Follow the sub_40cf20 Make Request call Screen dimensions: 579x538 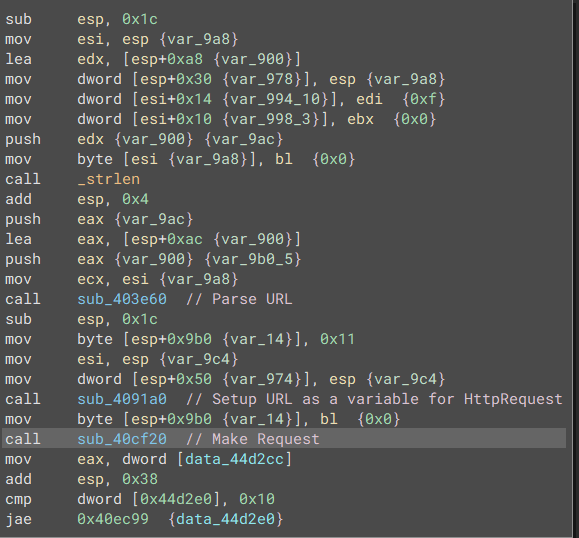122,439
